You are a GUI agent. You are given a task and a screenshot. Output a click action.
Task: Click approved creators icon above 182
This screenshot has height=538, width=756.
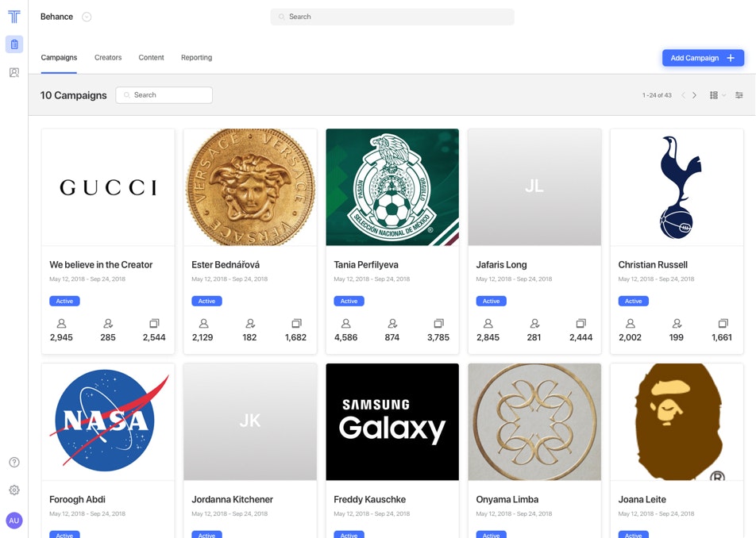250,323
